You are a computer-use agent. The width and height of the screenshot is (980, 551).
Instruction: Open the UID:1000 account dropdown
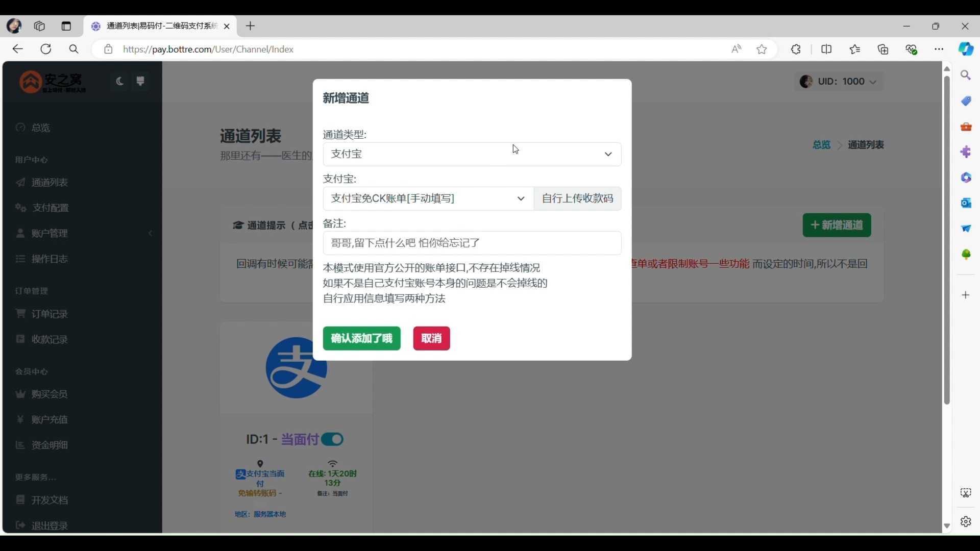(x=839, y=82)
